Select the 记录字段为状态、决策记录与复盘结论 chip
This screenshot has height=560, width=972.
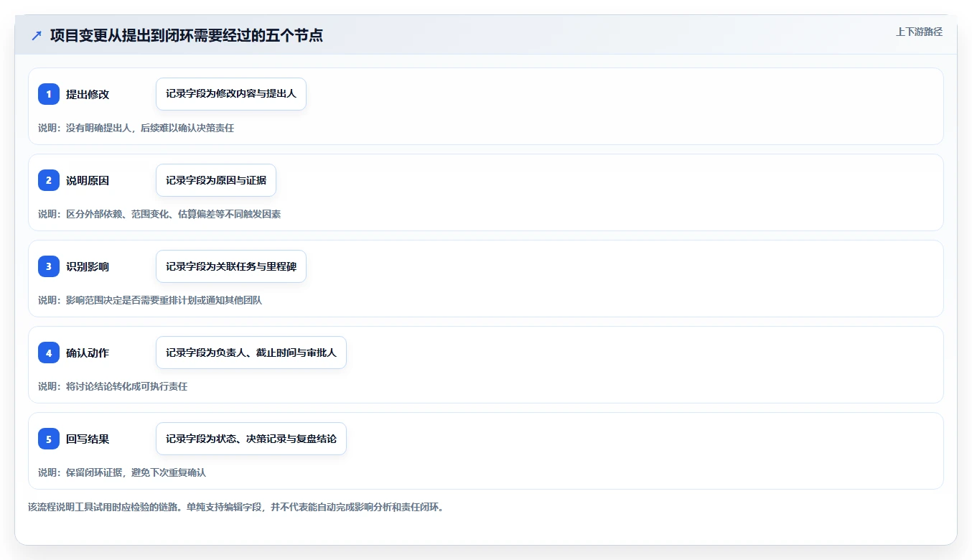pos(251,439)
